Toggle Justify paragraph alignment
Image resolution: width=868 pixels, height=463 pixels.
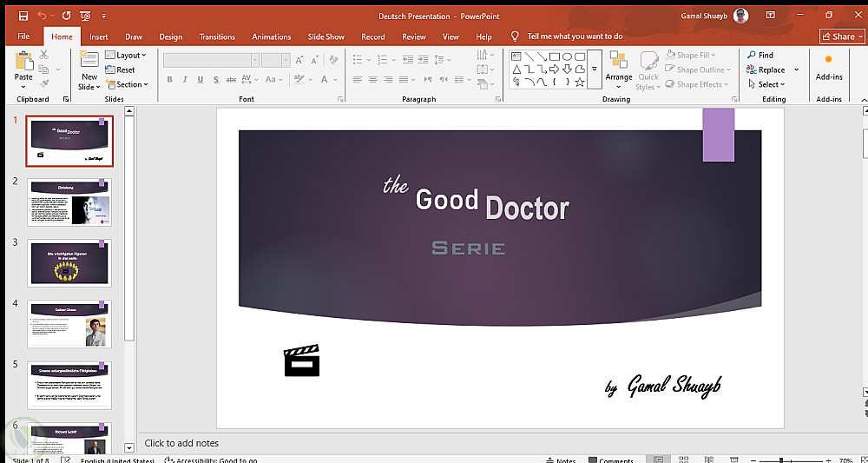click(404, 80)
